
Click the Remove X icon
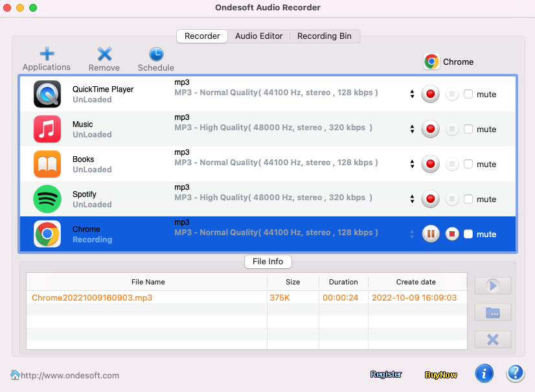pyautogui.click(x=104, y=54)
